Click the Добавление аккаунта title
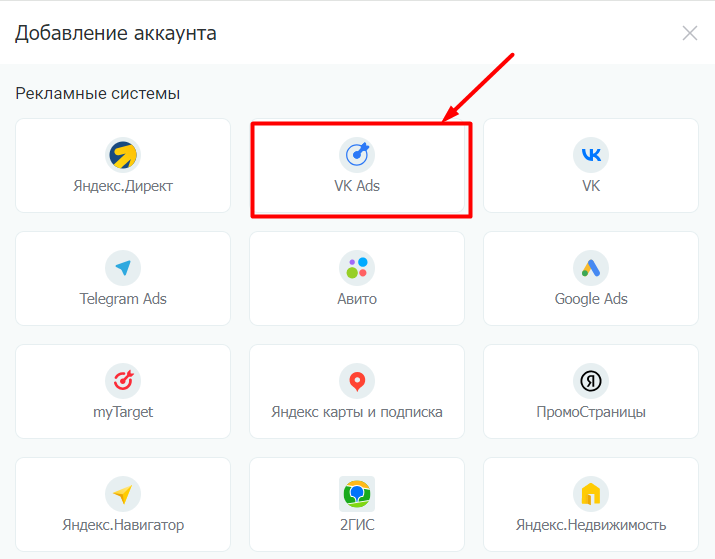The height and width of the screenshot is (559, 715). click(x=116, y=33)
